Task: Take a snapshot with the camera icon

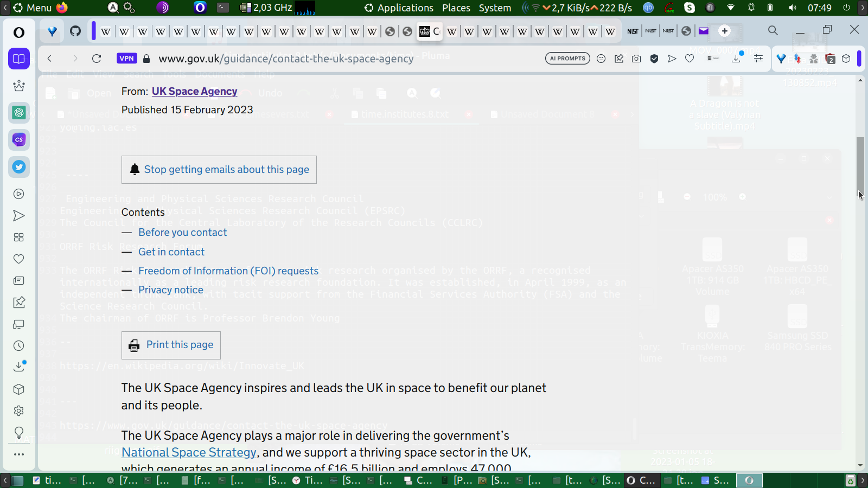Action: [x=636, y=59]
